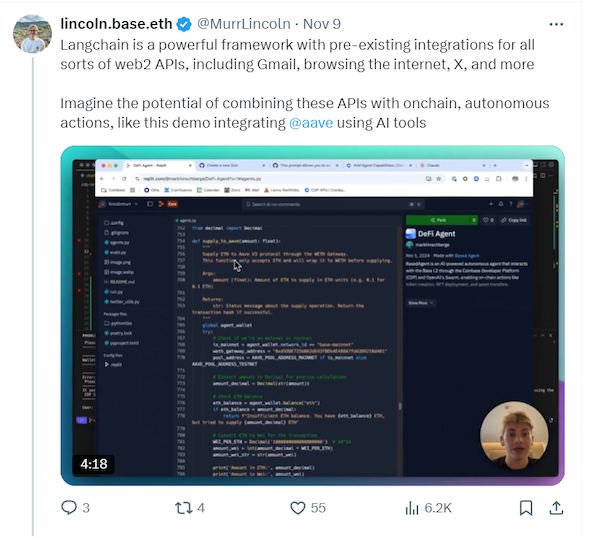This screenshot has height=537, width=600.
Task: Open lincoln.base.eth profile name
Action: (x=116, y=24)
